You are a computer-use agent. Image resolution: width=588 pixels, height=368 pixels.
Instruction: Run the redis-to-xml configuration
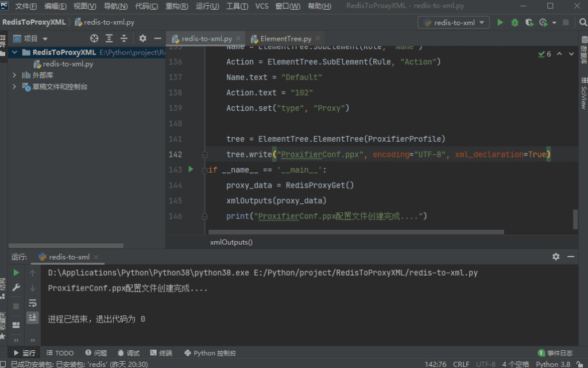[500, 22]
